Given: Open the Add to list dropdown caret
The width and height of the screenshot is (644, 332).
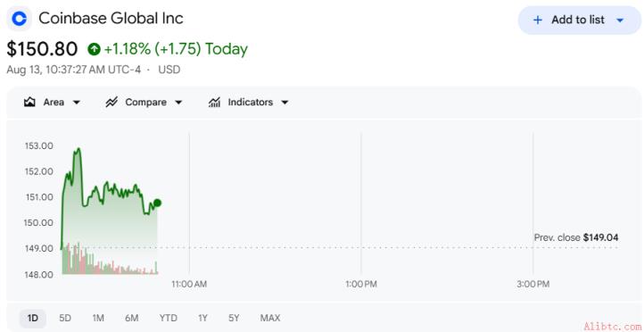Looking at the screenshot, I should point(620,21).
